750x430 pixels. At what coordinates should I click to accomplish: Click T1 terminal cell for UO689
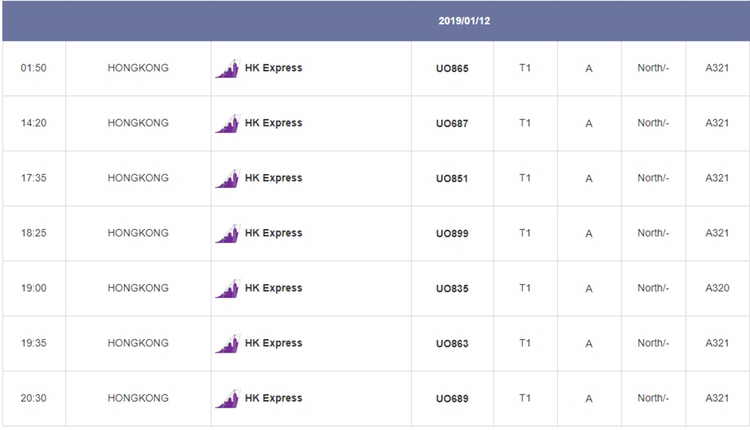click(x=525, y=398)
